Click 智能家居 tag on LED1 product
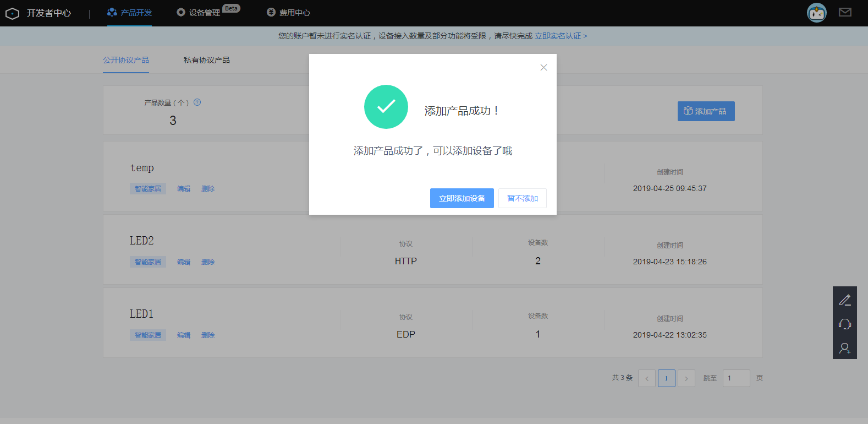Screen dimensions: 868x424 click(x=148, y=335)
